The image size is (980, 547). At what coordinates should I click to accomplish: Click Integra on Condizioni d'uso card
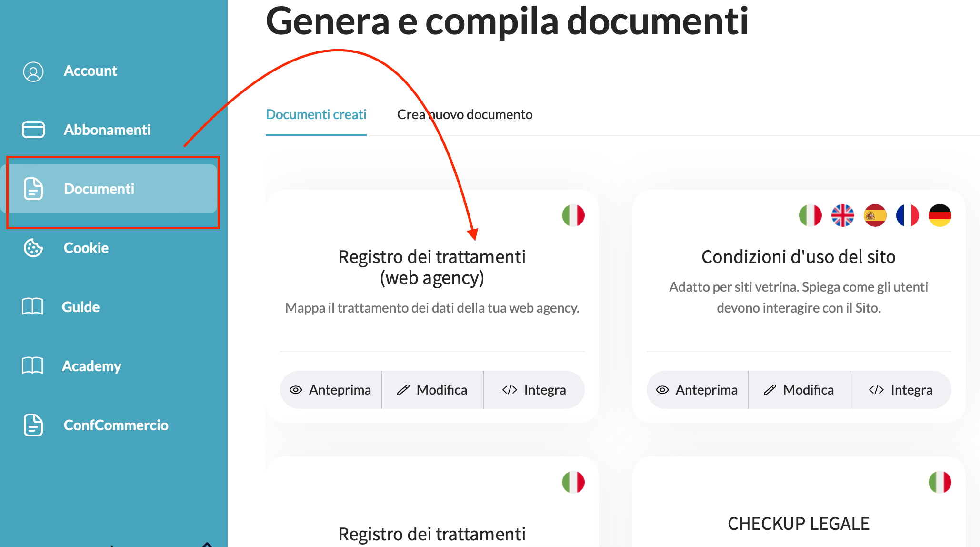(901, 390)
